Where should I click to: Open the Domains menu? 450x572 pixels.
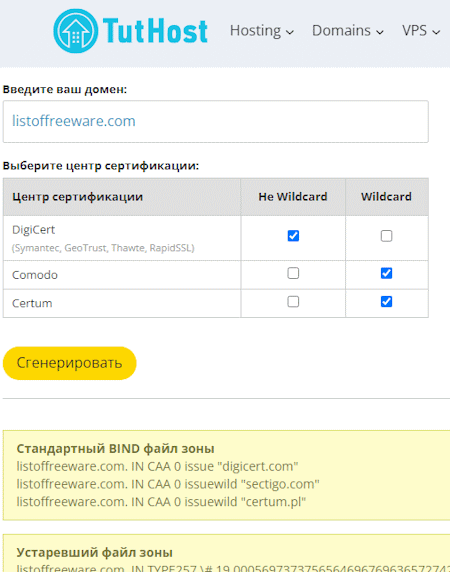tap(348, 31)
